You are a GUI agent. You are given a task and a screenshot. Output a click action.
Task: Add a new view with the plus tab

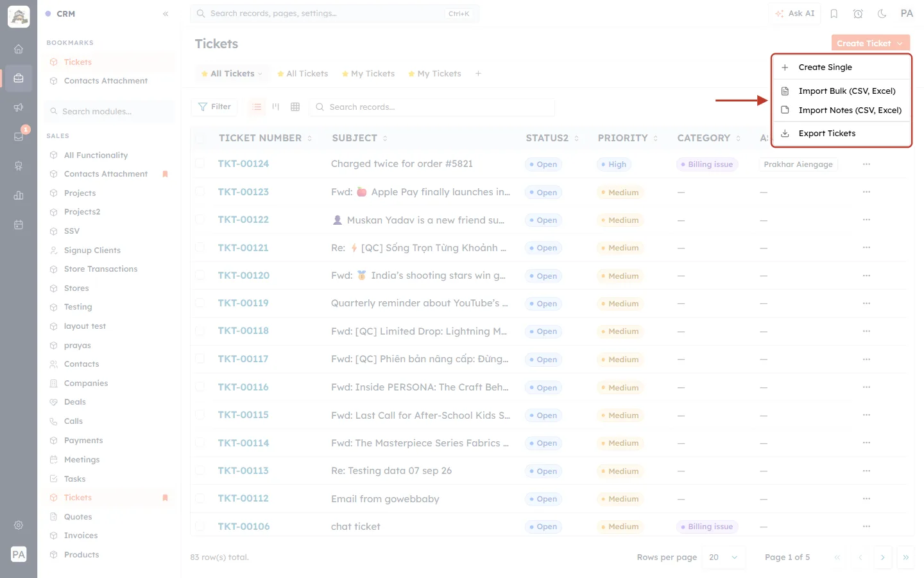point(478,74)
